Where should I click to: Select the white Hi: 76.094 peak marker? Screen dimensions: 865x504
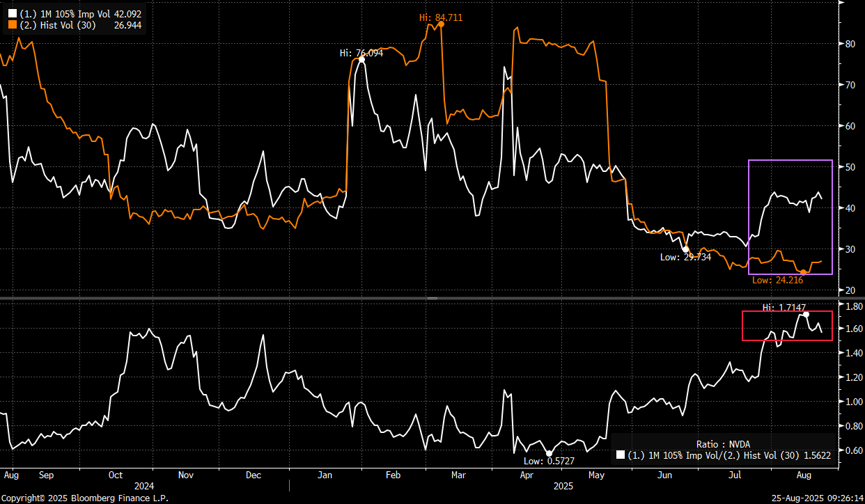pyautogui.click(x=361, y=60)
